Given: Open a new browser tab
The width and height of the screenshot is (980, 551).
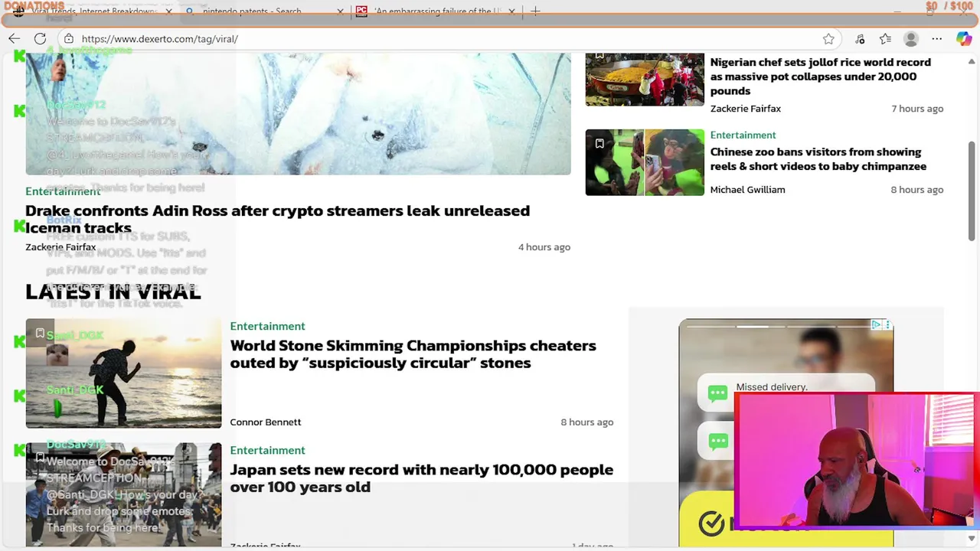Looking at the screenshot, I should point(536,11).
